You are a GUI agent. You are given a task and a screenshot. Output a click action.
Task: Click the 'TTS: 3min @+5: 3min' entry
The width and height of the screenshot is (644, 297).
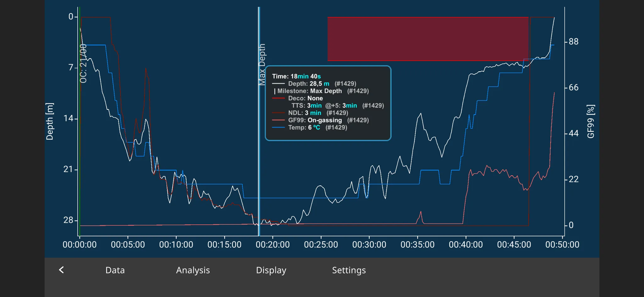pos(337,106)
